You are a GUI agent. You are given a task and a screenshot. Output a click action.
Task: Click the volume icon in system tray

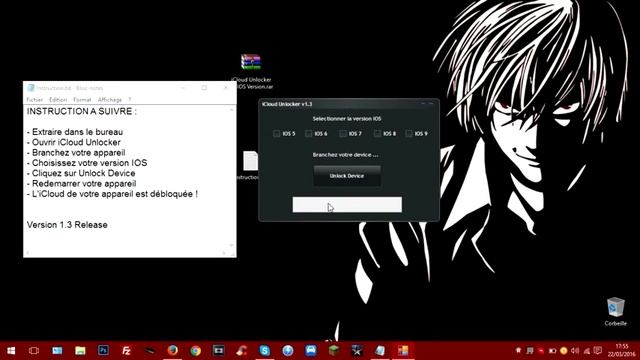(575, 351)
